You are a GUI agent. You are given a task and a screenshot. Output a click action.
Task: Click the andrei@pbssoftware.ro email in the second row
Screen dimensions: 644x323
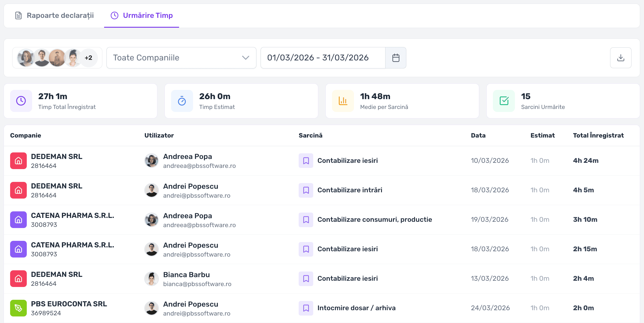197,196
